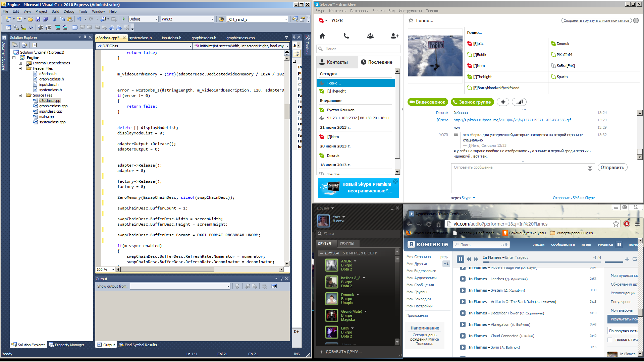Image resolution: width=644 pixels, height=362 pixels.
Task: Bookmark page with the star icon
Action: [616, 224]
